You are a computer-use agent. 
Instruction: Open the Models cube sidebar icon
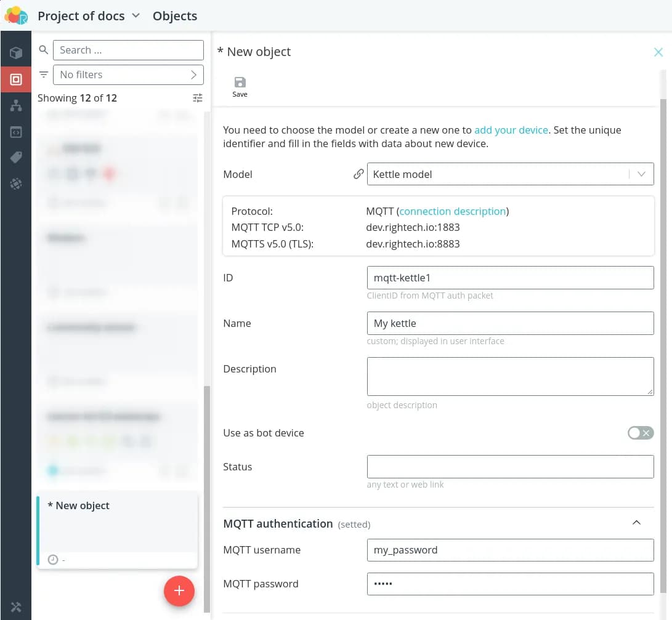[x=16, y=53]
